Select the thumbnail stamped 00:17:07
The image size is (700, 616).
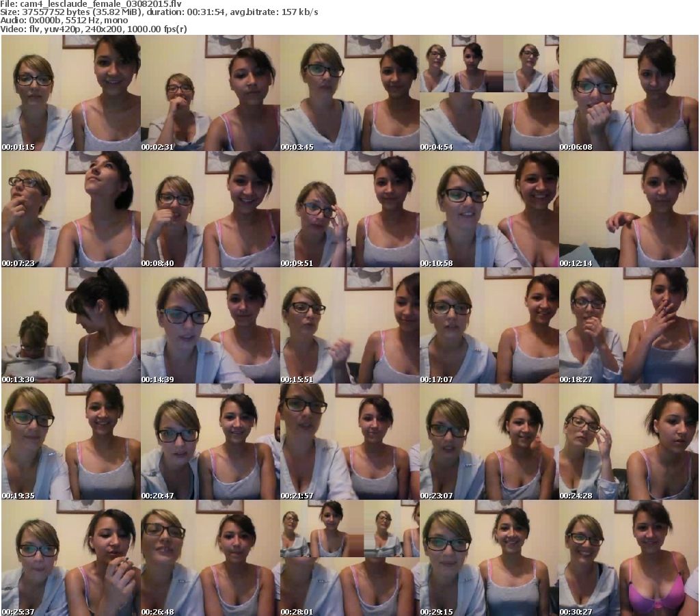tap(489, 326)
